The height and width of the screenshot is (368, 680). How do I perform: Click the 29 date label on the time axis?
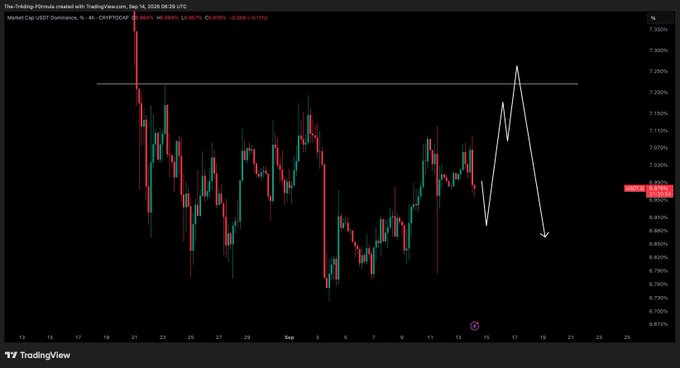[247, 337]
